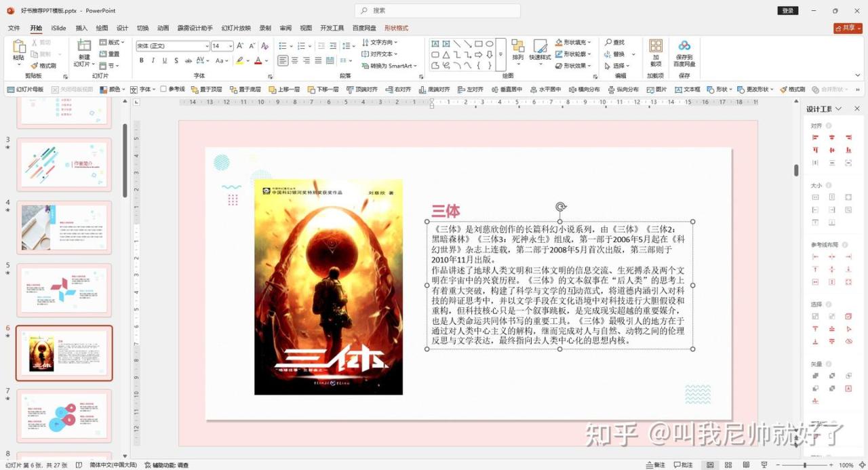The width and height of the screenshot is (868, 470).
Task: Select the Format Painter (格式刷) in clipboard group
Action: pyautogui.click(x=44, y=66)
